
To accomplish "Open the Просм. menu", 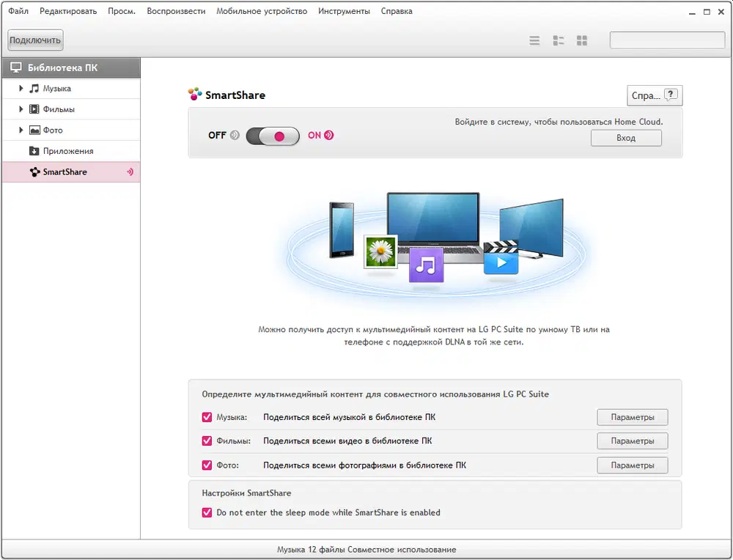I will pos(122,11).
